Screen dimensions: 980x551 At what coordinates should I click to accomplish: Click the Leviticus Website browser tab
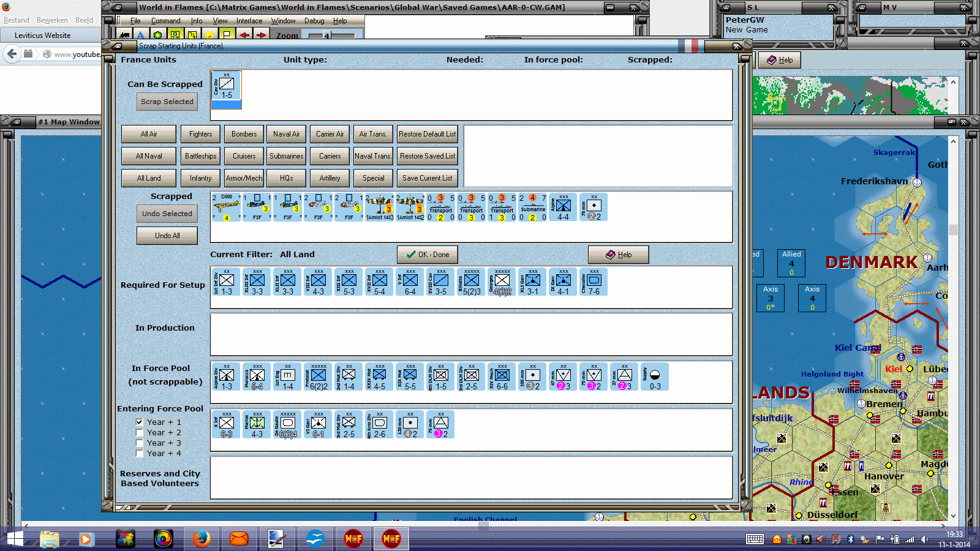click(43, 36)
